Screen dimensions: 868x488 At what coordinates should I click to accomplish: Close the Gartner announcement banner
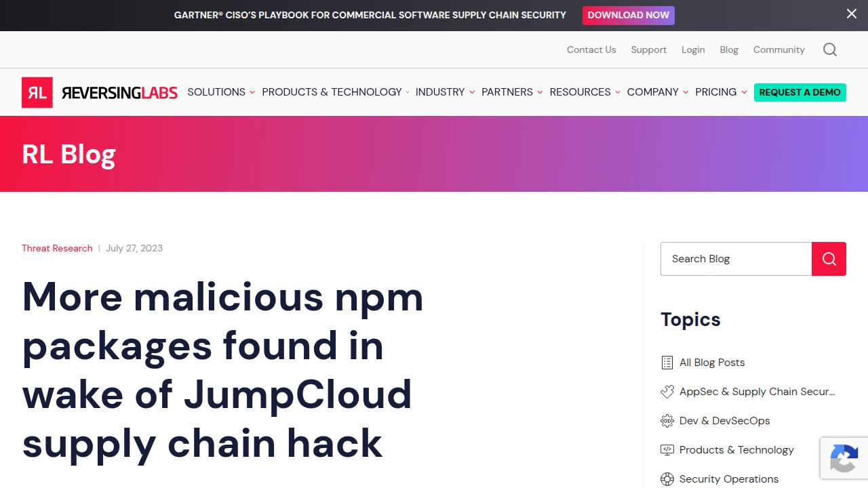[x=852, y=14]
